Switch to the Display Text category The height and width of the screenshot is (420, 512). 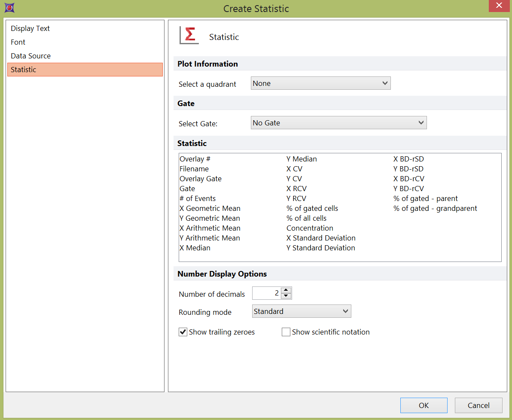(30, 28)
